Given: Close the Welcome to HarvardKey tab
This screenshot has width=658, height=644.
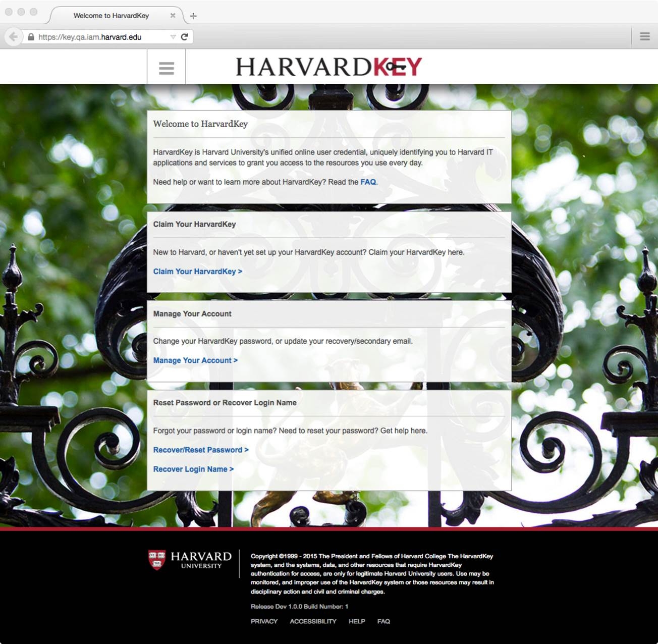Looking at the screenshot, I should tap(173, 16).
